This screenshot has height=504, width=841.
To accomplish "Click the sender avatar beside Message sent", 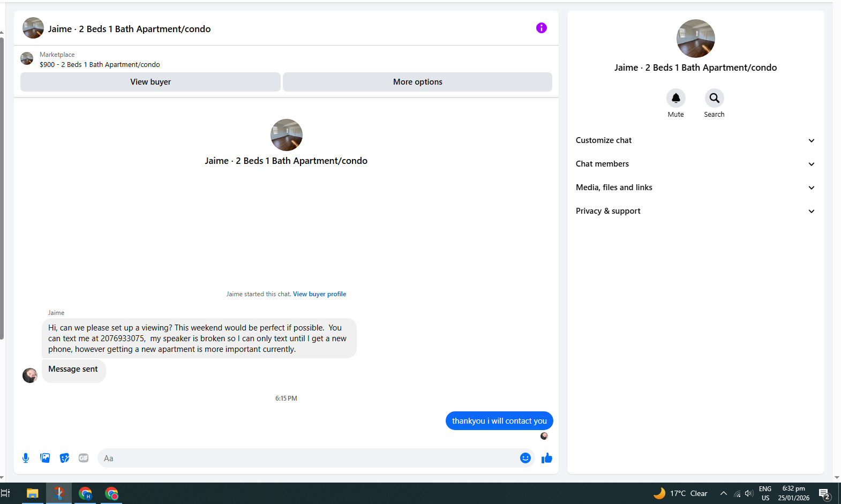I will 30,375.
